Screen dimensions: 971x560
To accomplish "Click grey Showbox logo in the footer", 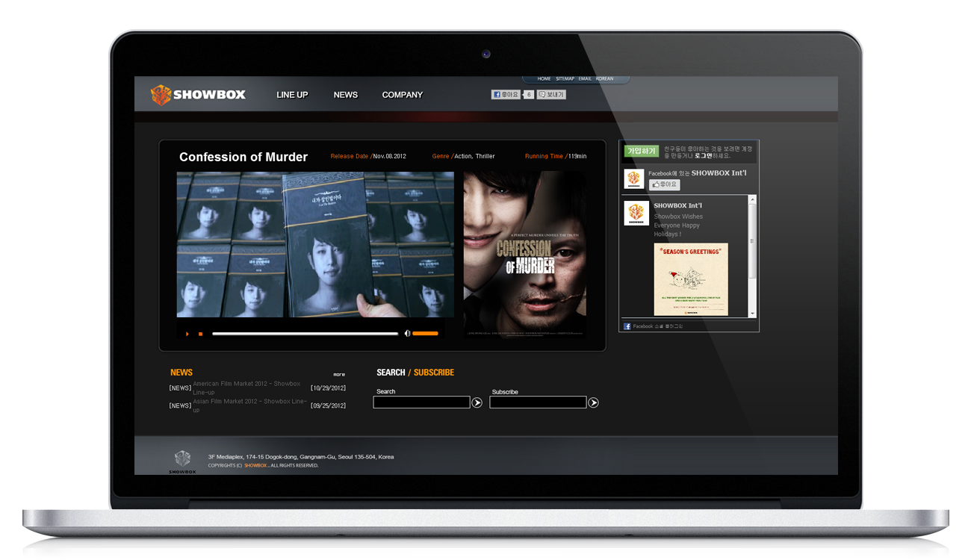I will [182, 461].
